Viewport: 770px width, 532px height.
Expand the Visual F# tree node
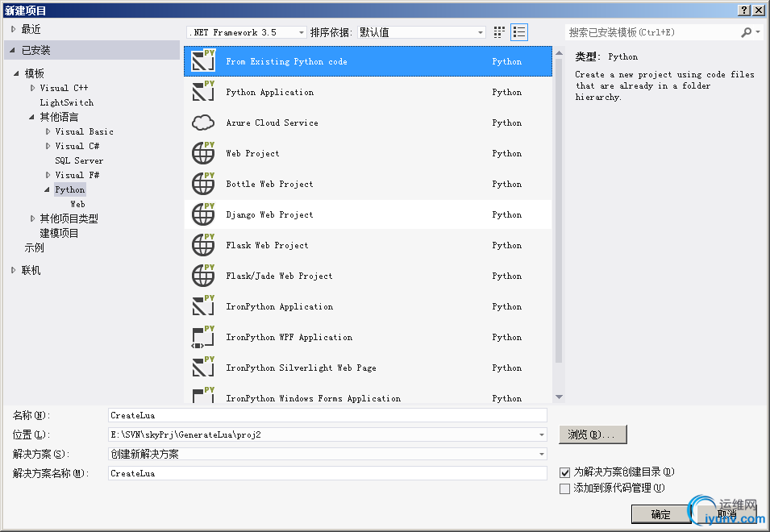(48, 175)
